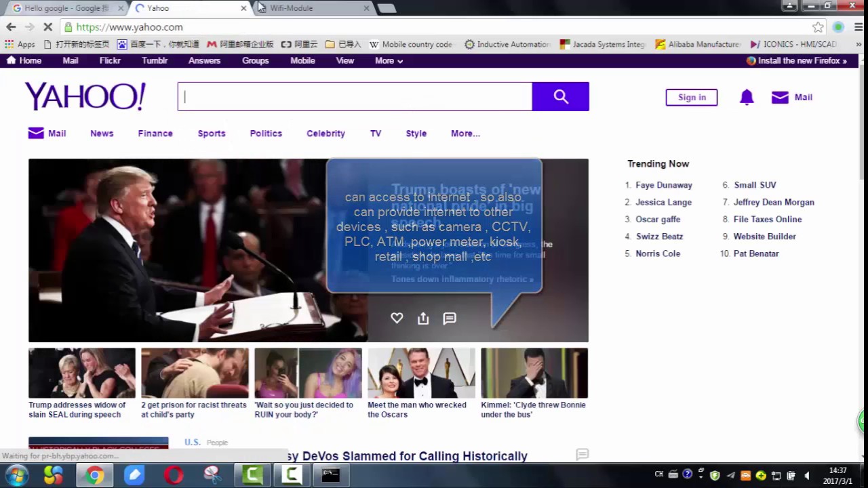The width and height of the screenshot is (868, 488).
Task: Close the Hello google tab
Action: point(121,8)
